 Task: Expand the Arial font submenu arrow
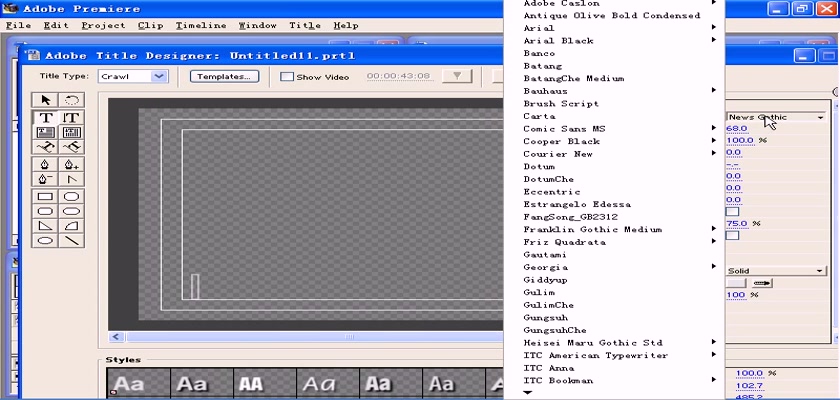point(714,27)
